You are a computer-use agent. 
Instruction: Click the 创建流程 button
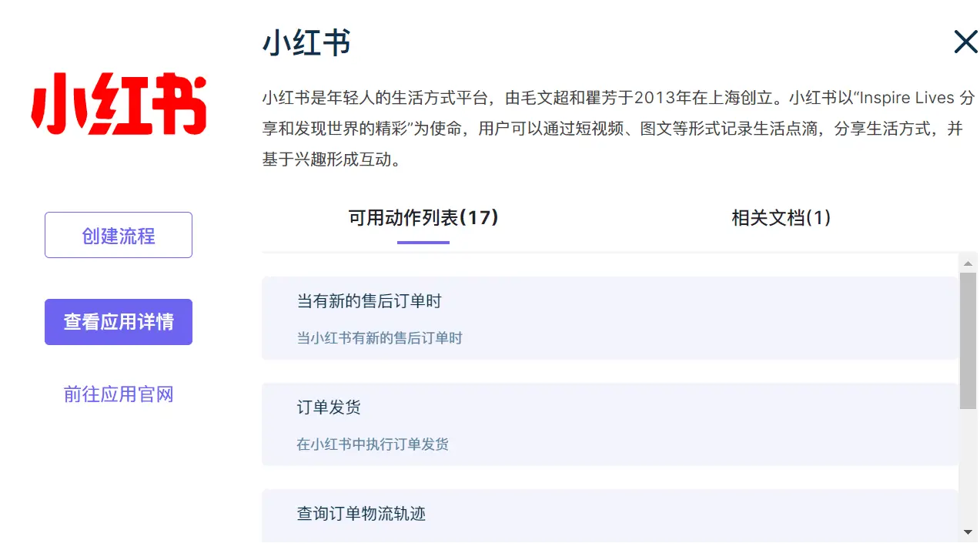[x=119, y=235]
